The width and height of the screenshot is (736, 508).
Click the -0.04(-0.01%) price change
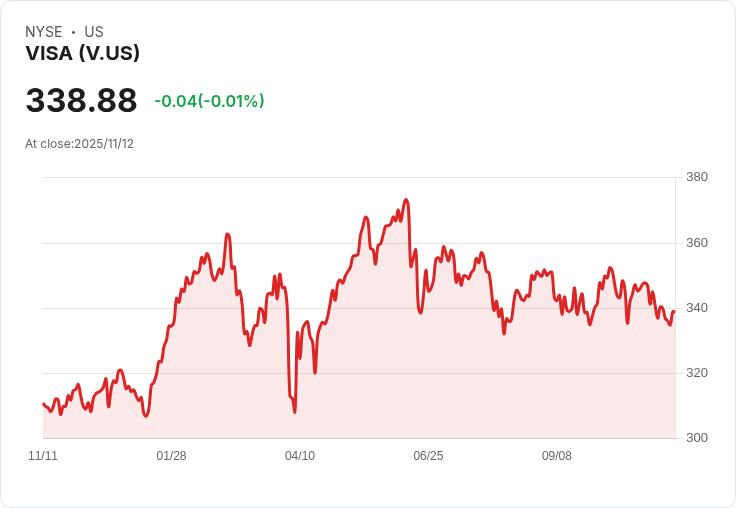(x=209, y=101)
